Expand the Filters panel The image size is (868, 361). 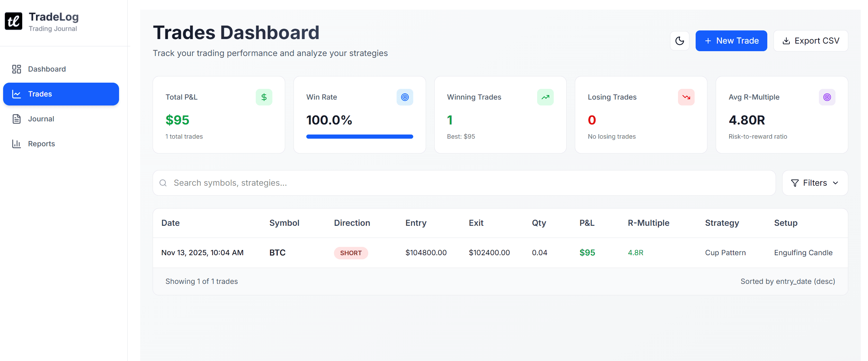pos(815,183)
